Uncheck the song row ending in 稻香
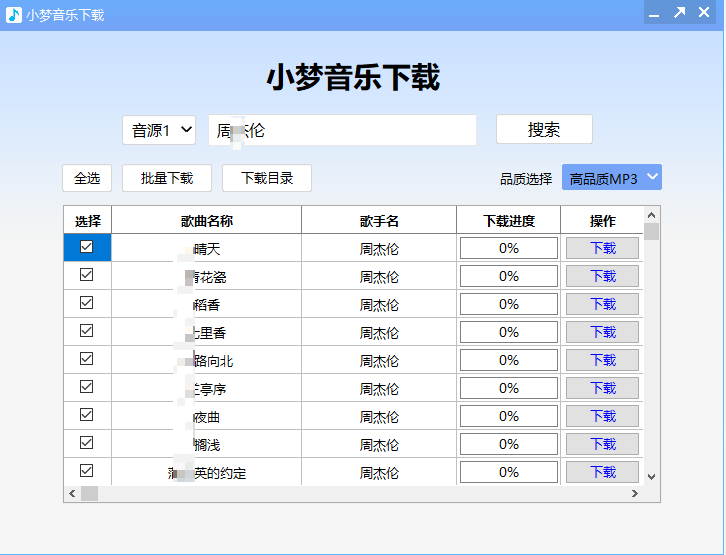 [x=87, y=303]
